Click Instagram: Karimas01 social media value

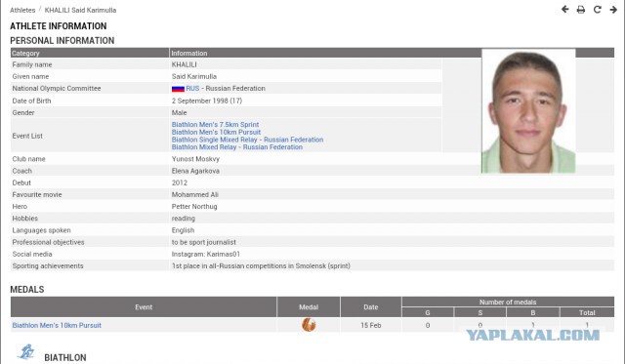206,254
